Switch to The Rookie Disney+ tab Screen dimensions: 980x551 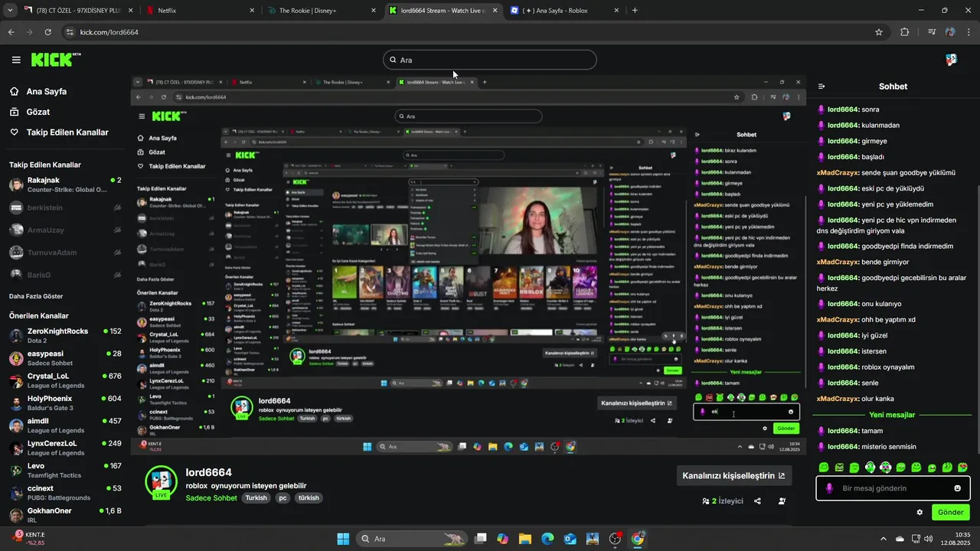coord(322,11)
